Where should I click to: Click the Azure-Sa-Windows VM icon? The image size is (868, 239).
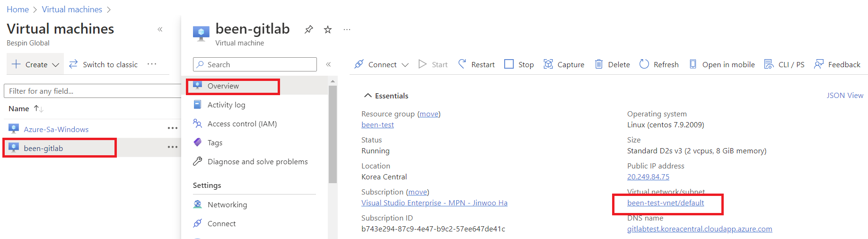pos(14,129)
